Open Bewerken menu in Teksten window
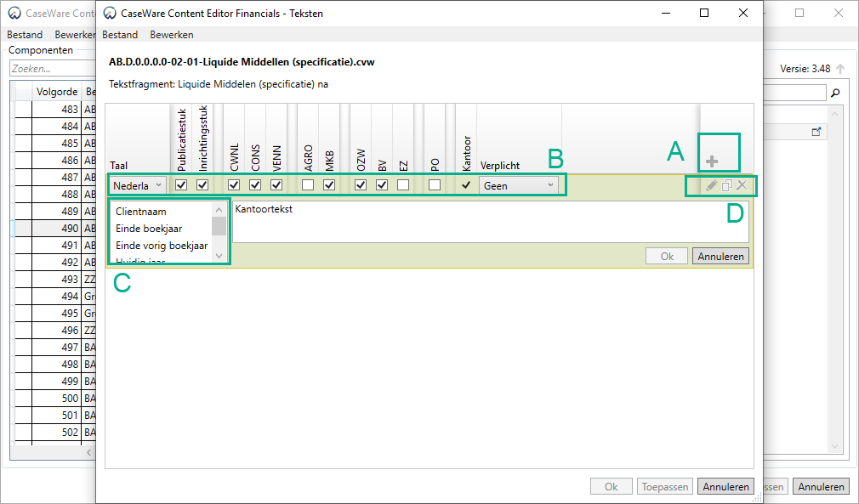This screenshot has height=504, width=859. pos(172,35)
